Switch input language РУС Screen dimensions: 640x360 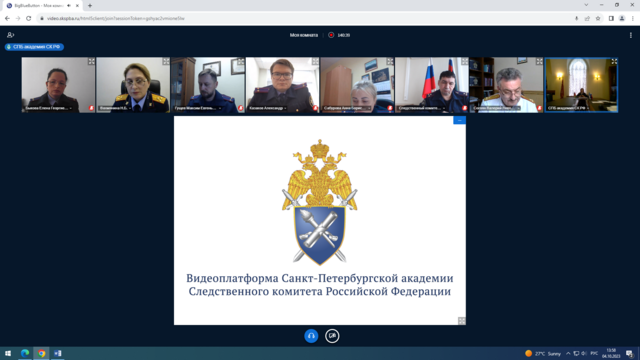(x=594, y=353)
